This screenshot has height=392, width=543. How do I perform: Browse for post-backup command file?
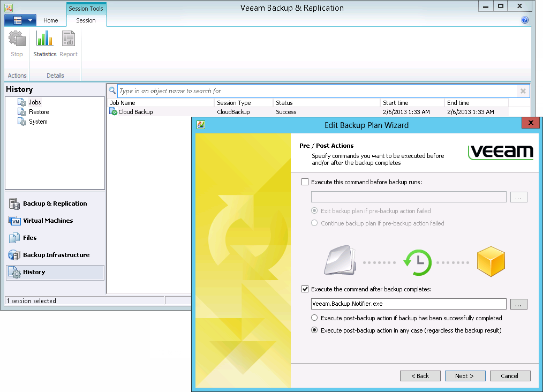click(x=518, y=304)
